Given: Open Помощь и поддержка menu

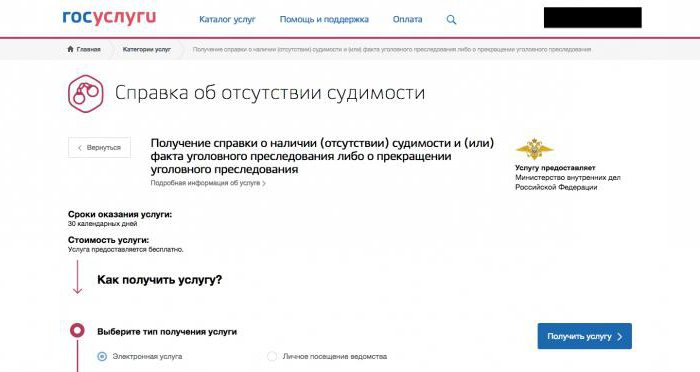Looking at the screenshot, I should click(324, 19).
